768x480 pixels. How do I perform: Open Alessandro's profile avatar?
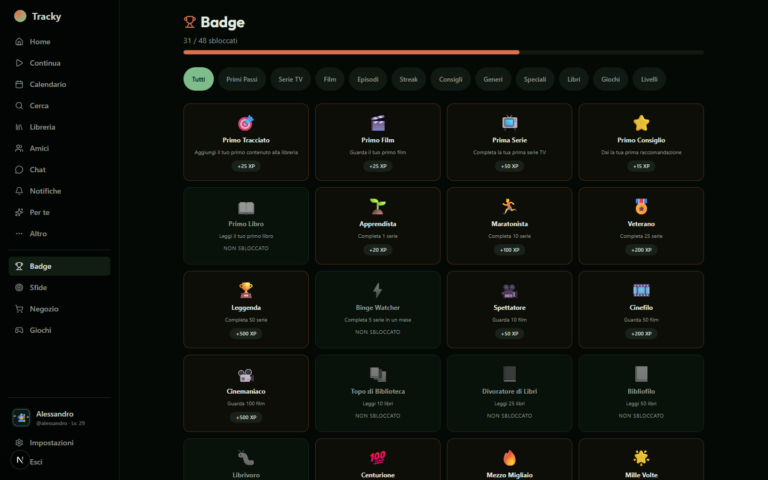[21, 418]
